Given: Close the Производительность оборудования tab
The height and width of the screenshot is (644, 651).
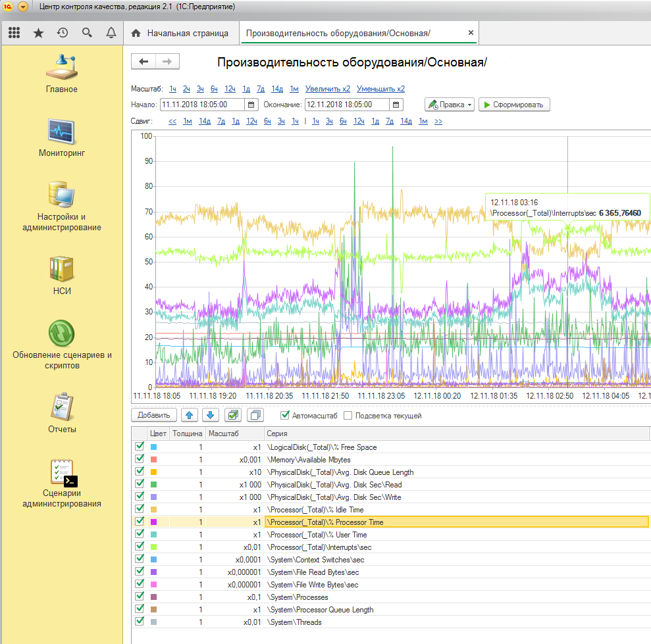Looking at the screenshot, I should 471,33.
